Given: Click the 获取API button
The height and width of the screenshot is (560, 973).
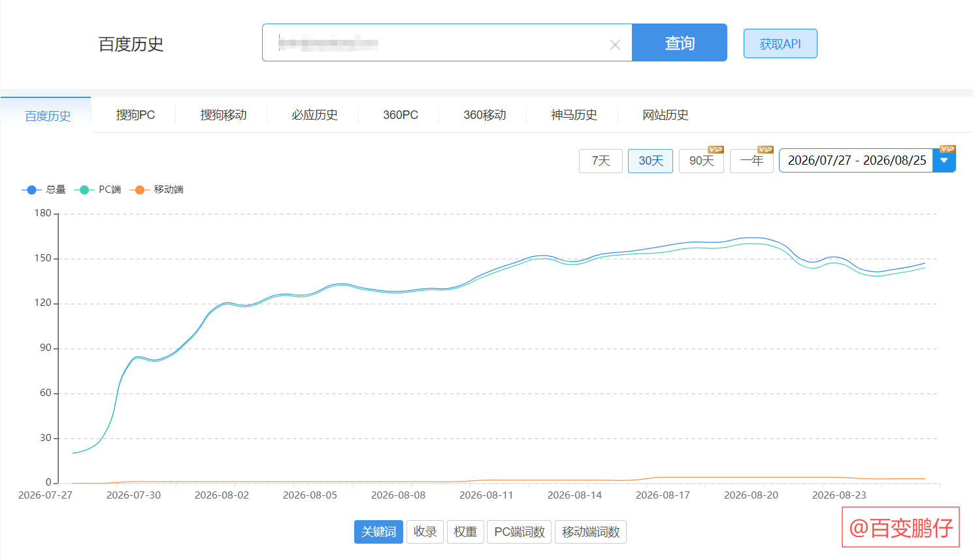Looking at the screenshot, I should [780, 44].
